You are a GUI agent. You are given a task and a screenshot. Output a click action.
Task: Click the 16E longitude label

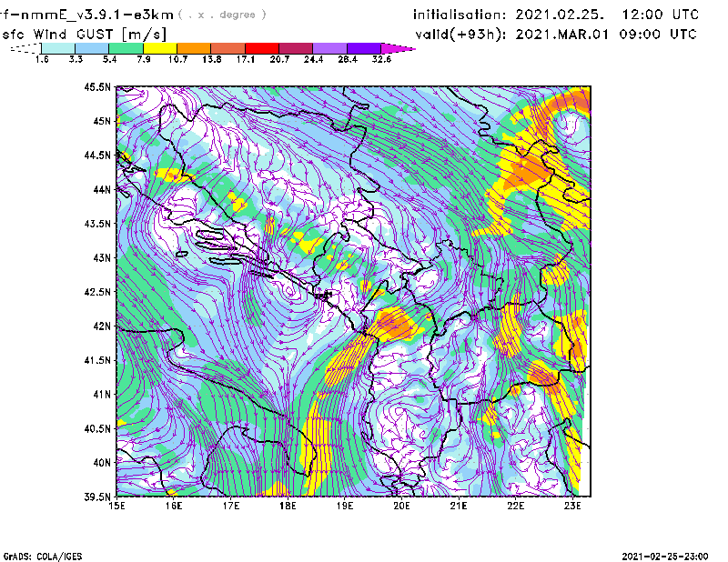click(173, 506)
